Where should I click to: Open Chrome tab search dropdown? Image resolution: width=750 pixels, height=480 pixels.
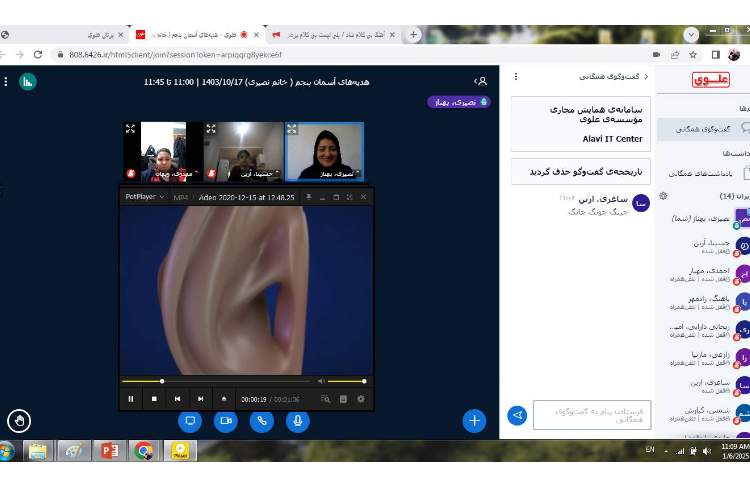tap(691, 35)
